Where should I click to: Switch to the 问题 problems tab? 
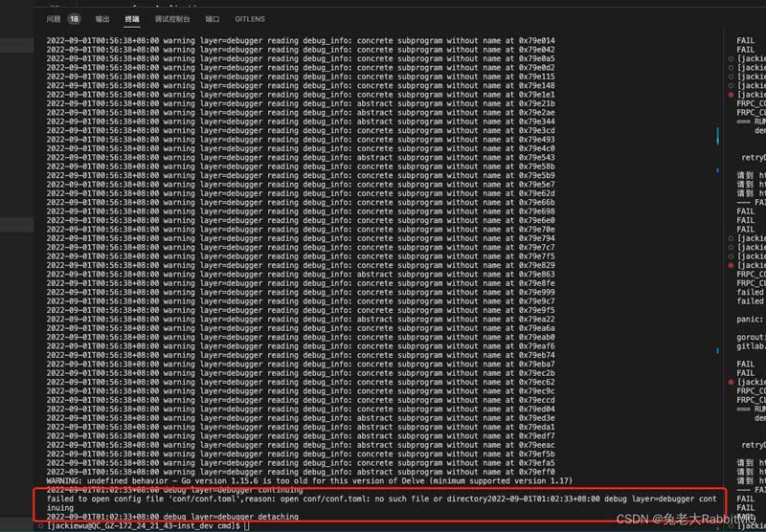pyautogui.click(x=54, y=18)
